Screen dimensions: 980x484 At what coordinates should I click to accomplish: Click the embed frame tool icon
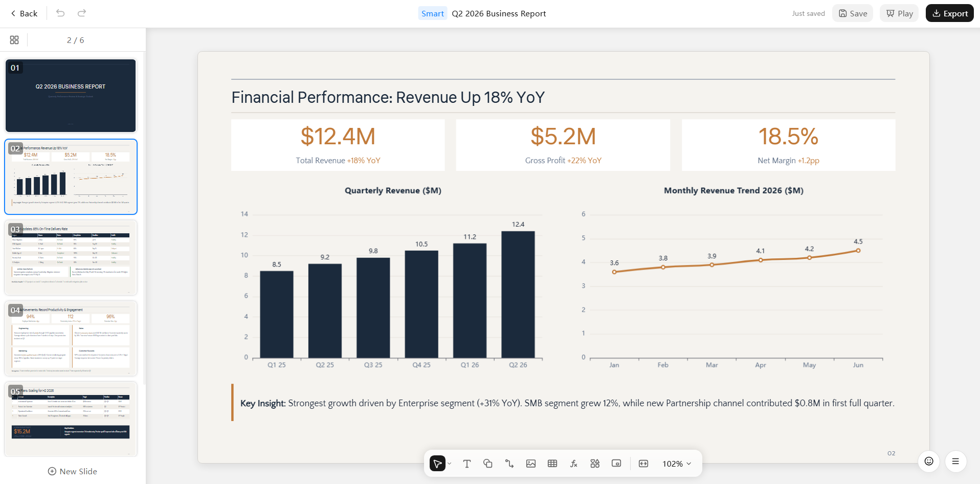(x=616, y=464)
